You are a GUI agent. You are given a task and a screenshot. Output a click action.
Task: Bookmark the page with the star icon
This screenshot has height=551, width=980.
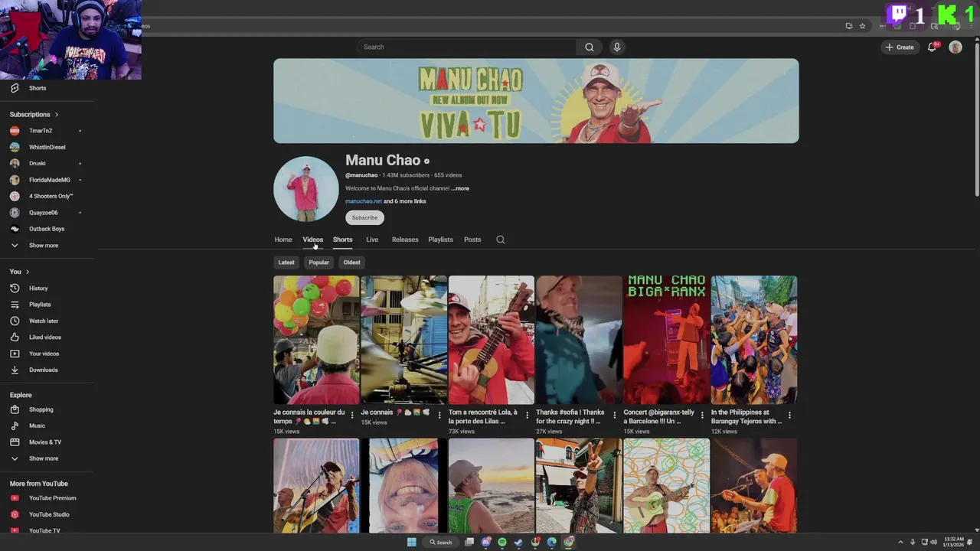point(862,26)
